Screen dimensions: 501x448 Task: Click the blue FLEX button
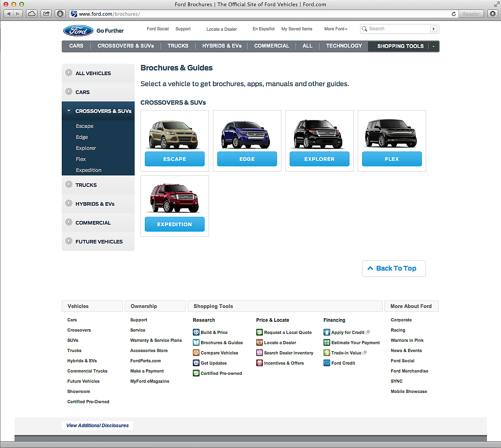point(392,159)
